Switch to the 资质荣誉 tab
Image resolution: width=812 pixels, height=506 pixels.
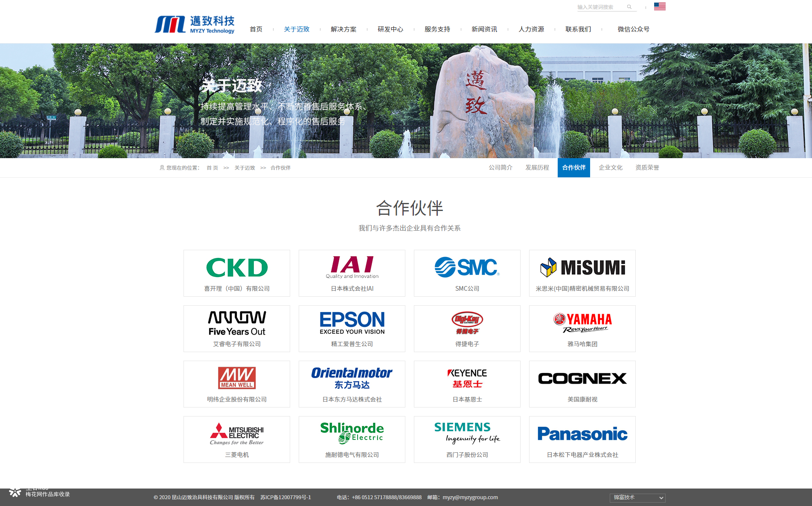(x=647, y=168)
